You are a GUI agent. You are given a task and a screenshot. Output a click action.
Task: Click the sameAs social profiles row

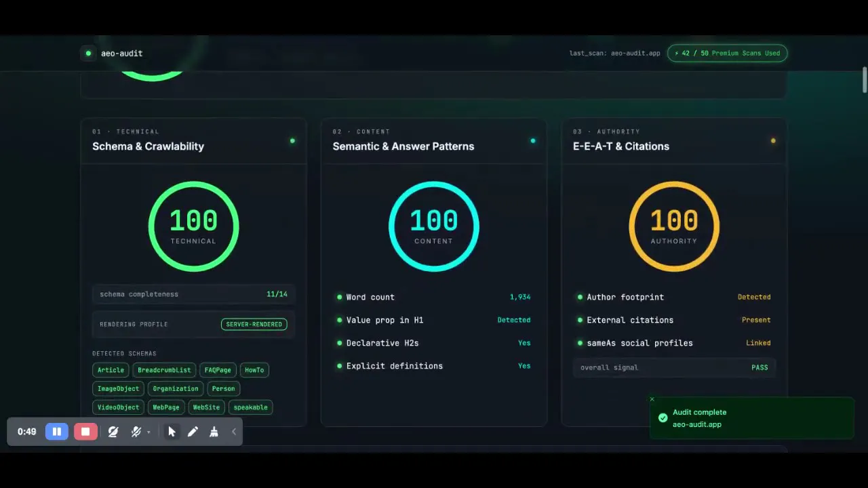[674, 343]
